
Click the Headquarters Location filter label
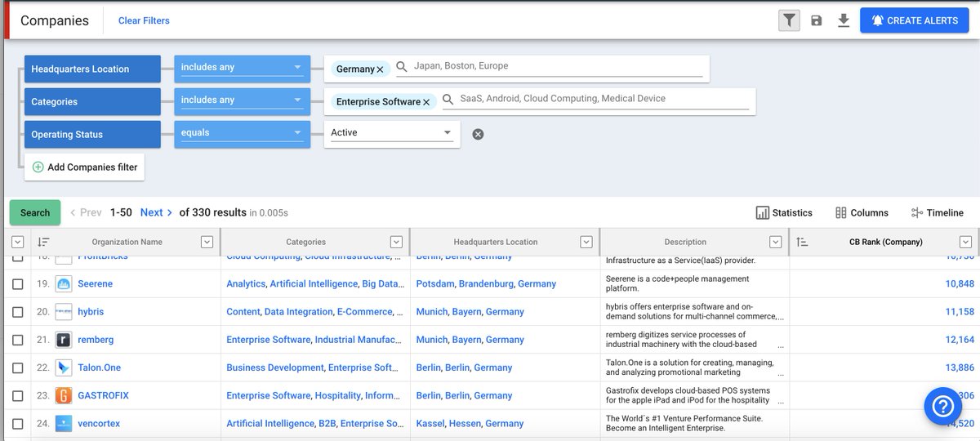pos(92,69)
